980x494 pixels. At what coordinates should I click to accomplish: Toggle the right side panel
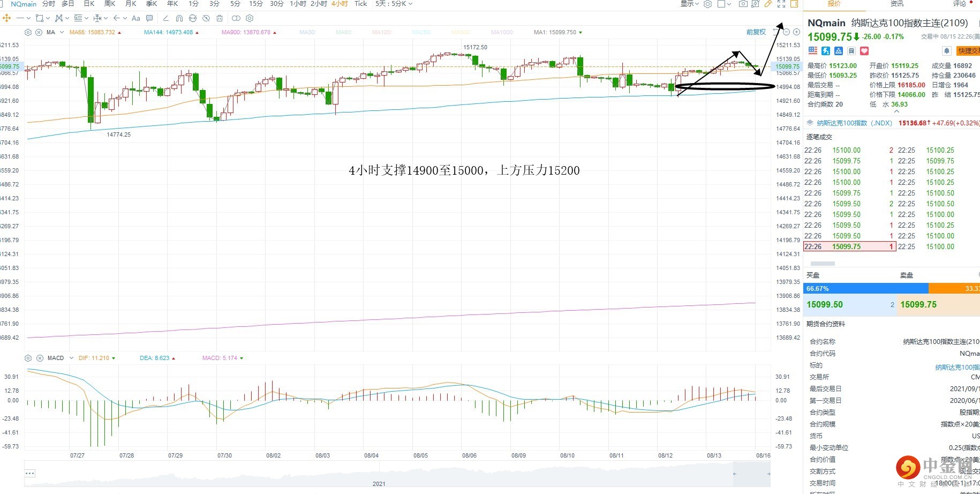pyautogui.click(x=794, y=4)
